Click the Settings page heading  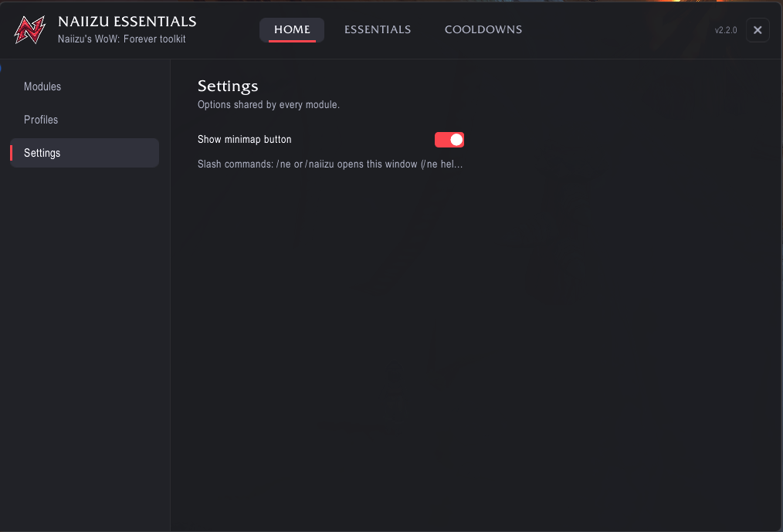(x=228, y=86)
